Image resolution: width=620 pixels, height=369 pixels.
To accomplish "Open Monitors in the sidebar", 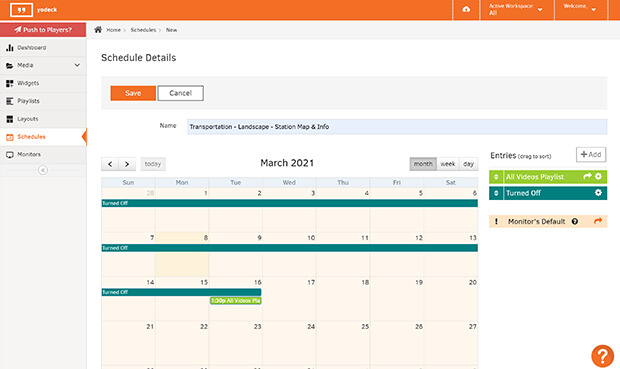I will point(43,155).
